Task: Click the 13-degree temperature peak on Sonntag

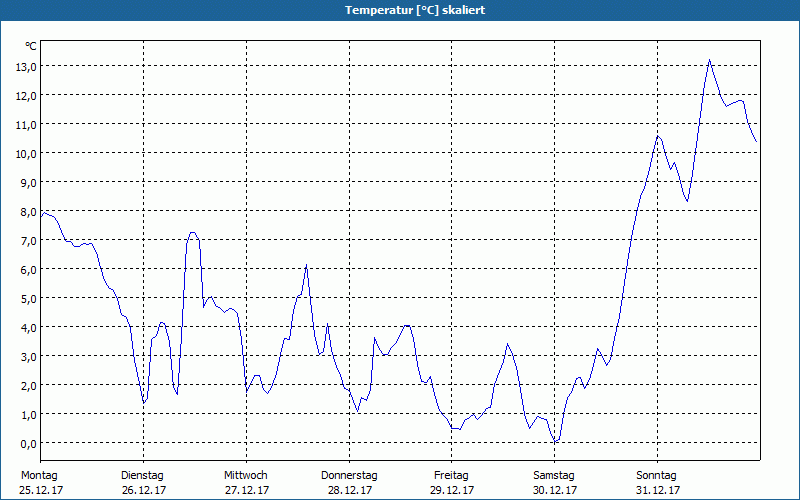Action: tap(709, 60)
